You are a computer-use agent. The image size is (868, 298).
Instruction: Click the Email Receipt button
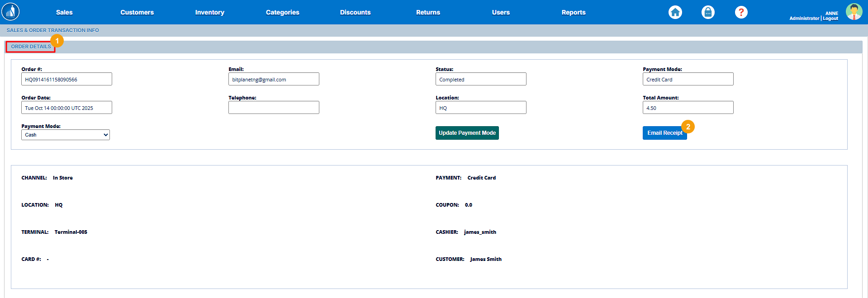(664, 133)
